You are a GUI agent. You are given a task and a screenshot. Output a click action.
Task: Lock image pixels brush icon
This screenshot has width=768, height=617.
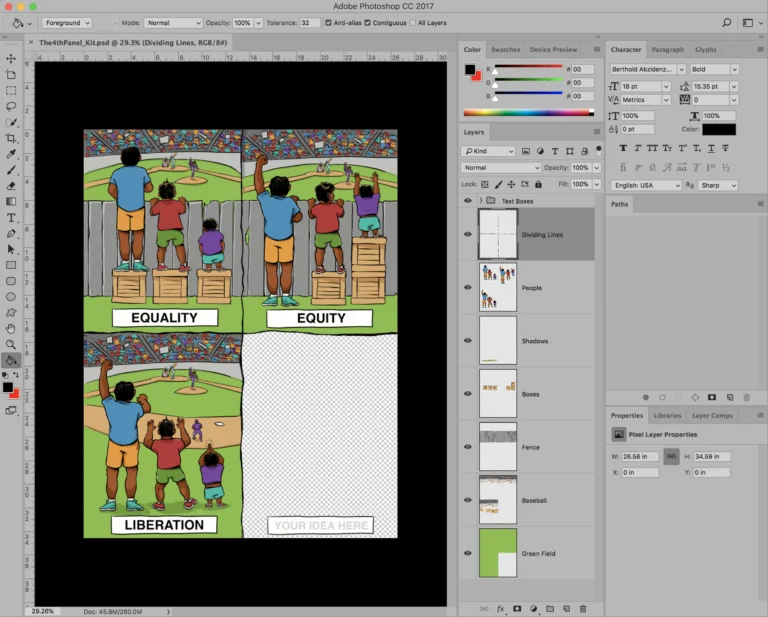498,184
